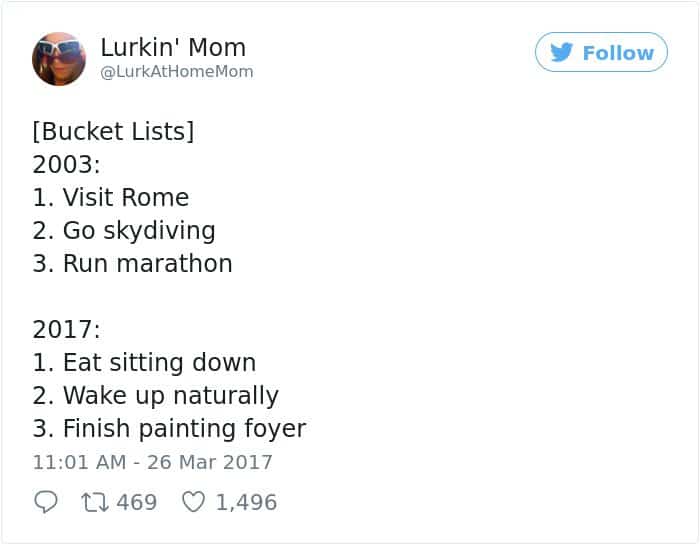700x545 pixels.
Task: Click the "2017:" line in the tweet body
Action: coord(66,329)
